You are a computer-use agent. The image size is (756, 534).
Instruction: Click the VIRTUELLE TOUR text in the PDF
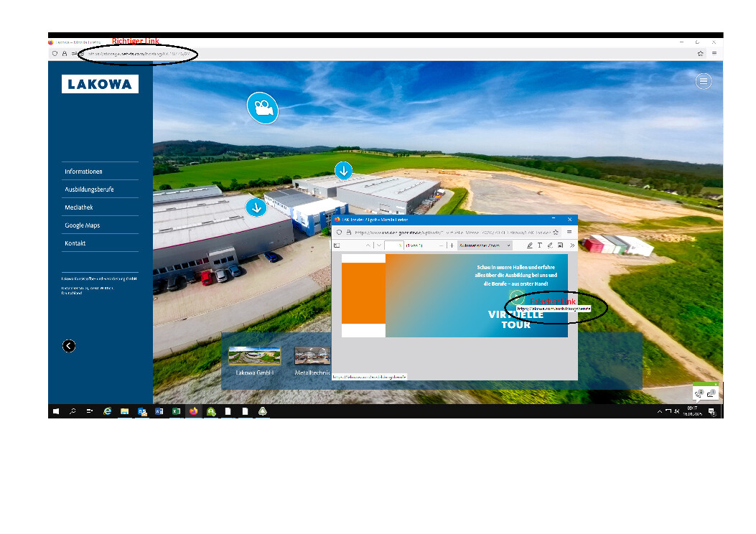click(516, 319)
